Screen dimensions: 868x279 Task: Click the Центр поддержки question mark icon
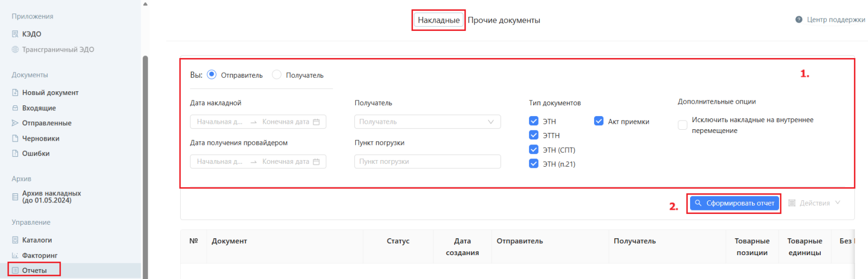[799, 20]
